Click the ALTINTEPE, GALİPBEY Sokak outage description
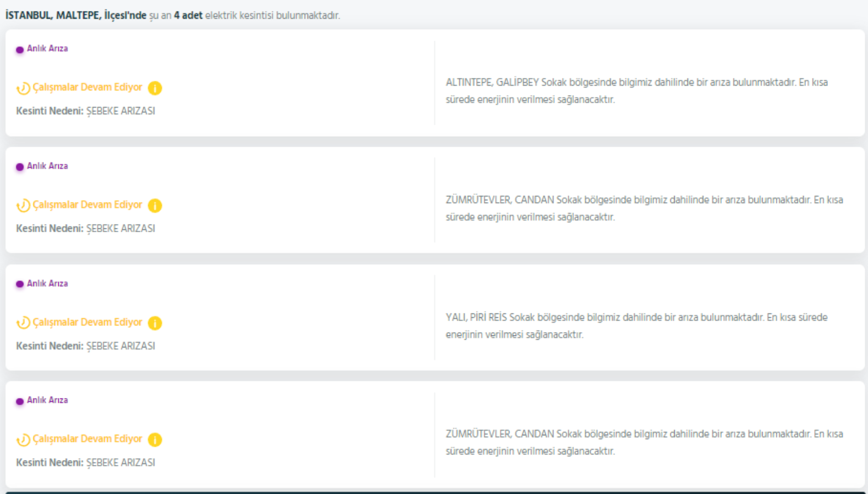The image size is (868, 494). pos(637,91)
